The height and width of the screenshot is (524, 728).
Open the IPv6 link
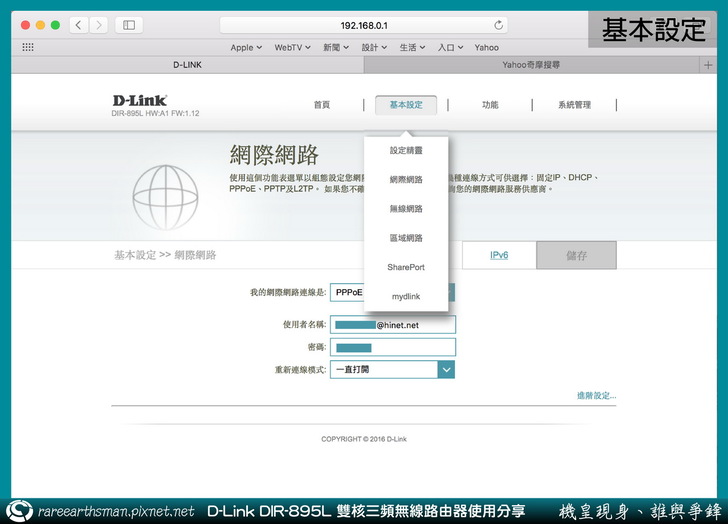[498, 255]
